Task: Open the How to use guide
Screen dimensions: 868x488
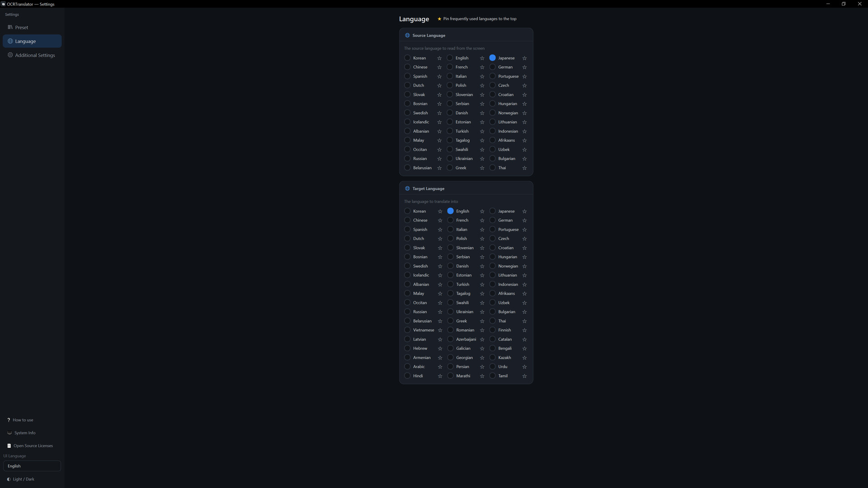Action: [20, 420]
